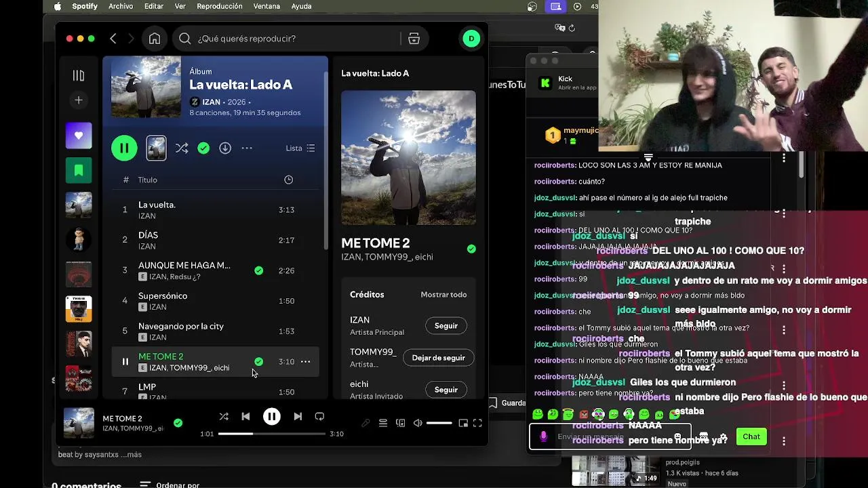The height and width of the screenshot is (488, 868).
Task: Open more options for ME TOME 2 row
Action: [306, 361]
